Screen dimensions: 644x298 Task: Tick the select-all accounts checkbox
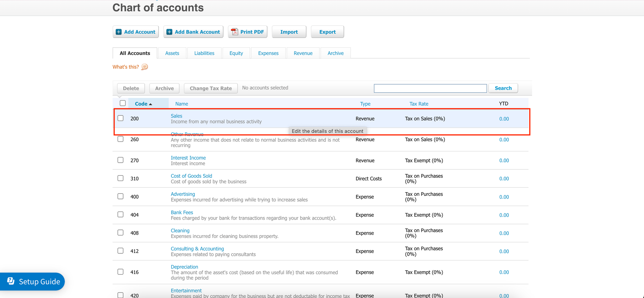pos(123,103)
